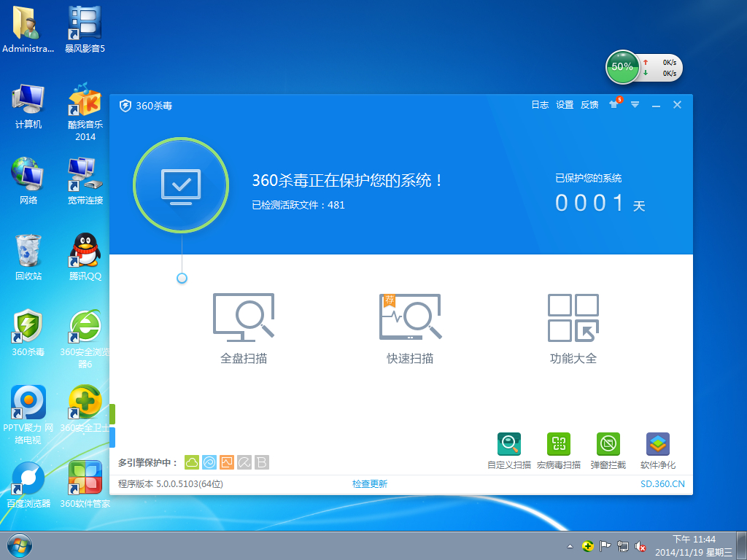
Task: Visit the SD.360.CN link
Action: tap(662, 484)
